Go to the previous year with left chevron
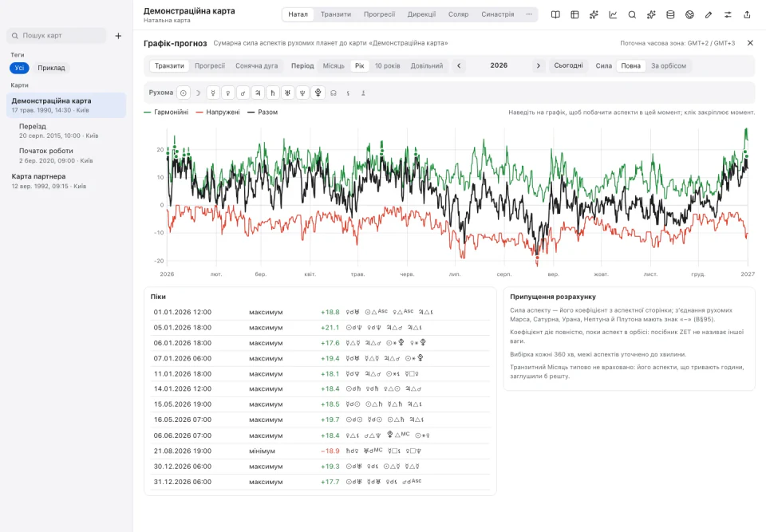The width and height of the screenshot is (766, 532). (459, 65)
